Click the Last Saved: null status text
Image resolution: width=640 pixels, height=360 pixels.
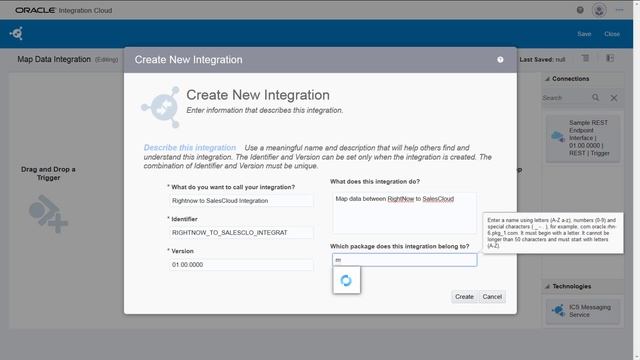(x=542, y=60)
